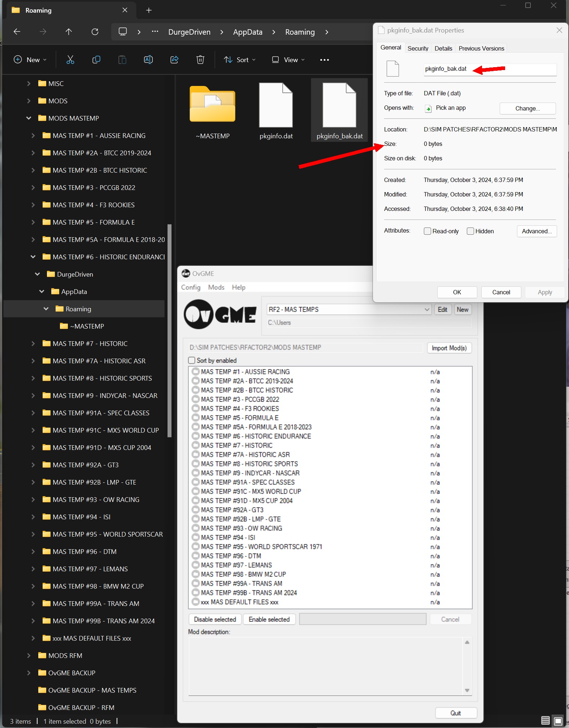Click the Back arrow in File Explorer
Screen dimensions: 569x728
click(17, 32)
